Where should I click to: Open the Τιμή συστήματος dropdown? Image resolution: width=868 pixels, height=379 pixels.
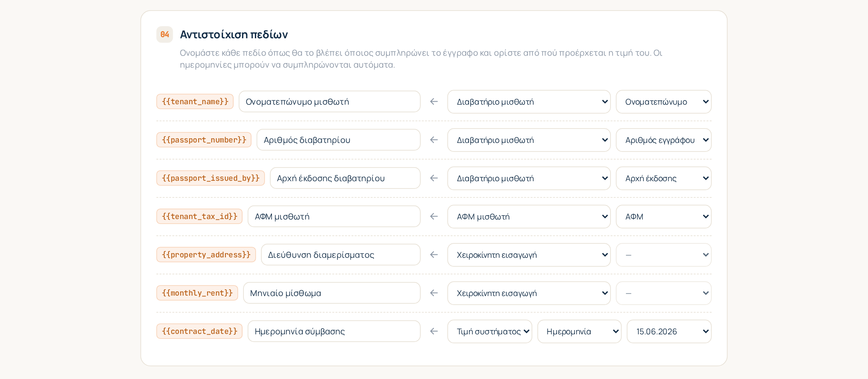click(x=490, y=331)
